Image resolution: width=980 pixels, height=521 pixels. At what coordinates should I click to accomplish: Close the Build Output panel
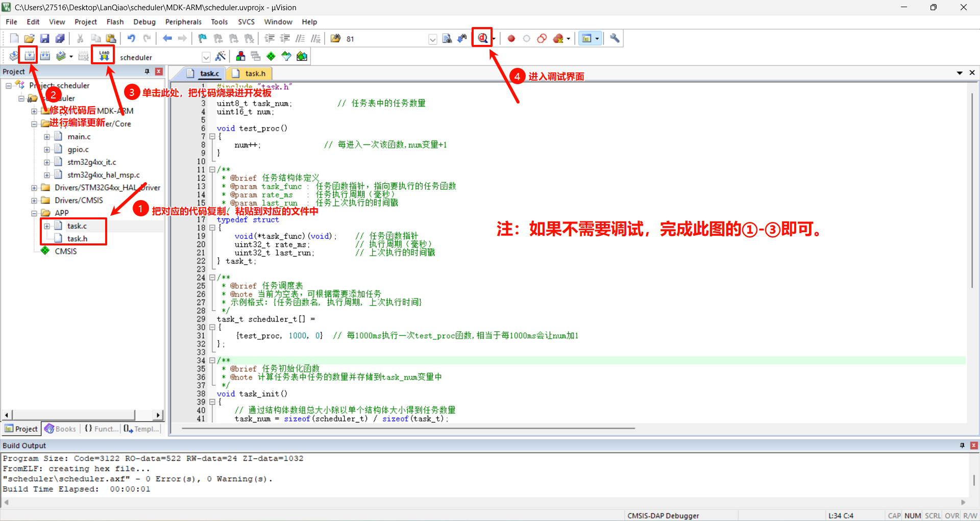(x=973, y=445)
